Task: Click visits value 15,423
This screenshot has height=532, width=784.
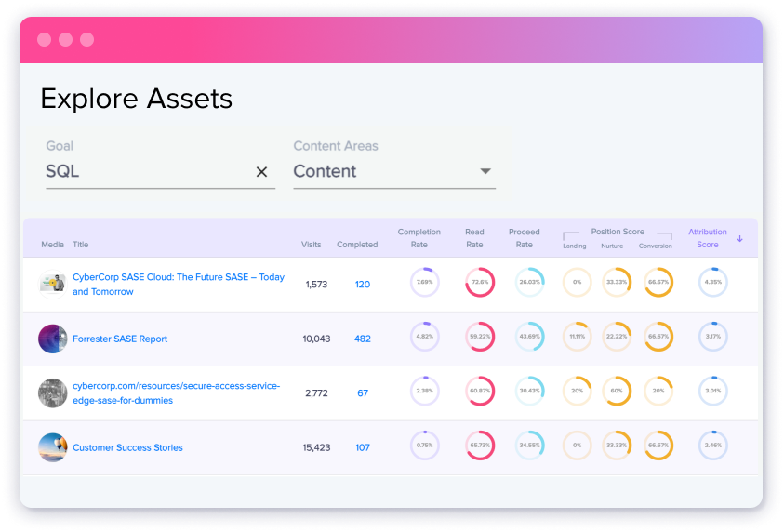Action: (x=316, y=447)
